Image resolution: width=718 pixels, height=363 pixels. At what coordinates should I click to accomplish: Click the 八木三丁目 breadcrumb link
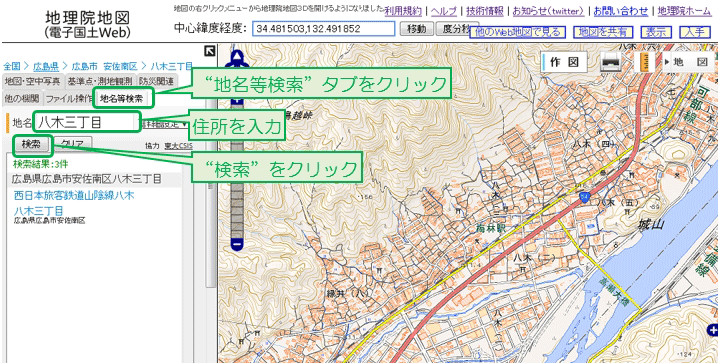(x=172, y=66)
